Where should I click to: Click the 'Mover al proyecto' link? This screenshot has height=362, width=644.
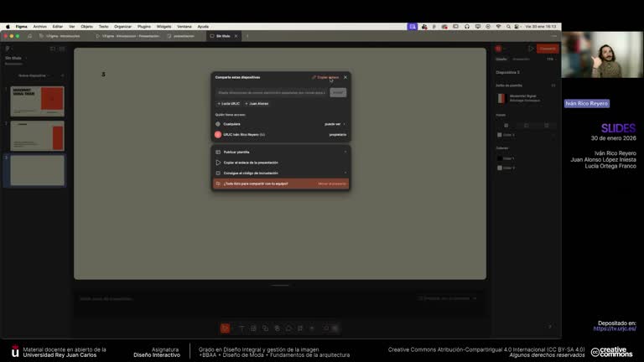(x=332, y=184)
